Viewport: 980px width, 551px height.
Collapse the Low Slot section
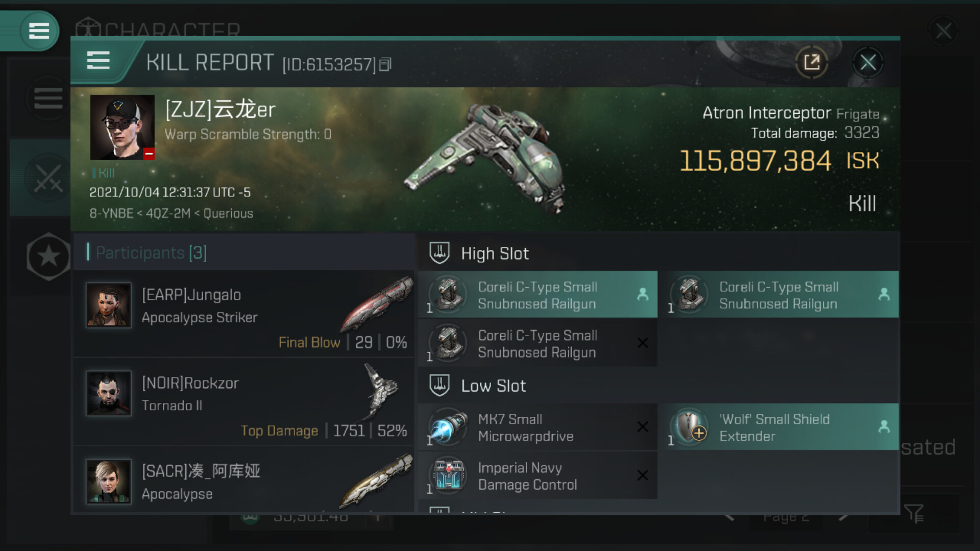[x=493, y=386]
